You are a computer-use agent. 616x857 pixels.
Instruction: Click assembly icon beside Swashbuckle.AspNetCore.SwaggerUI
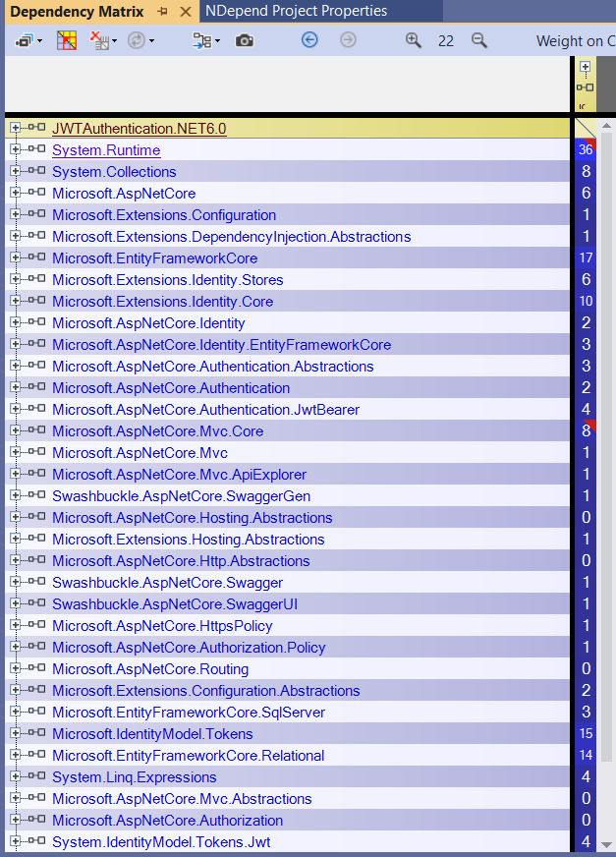click(36, 602)
